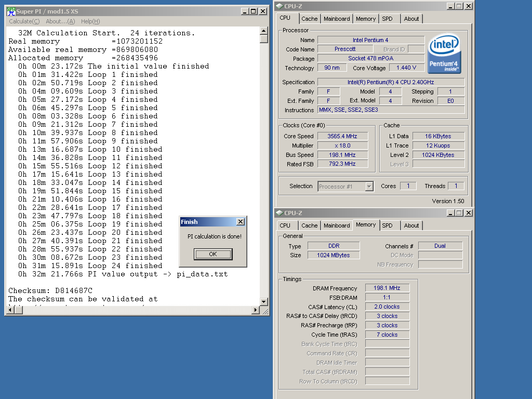Switch to Mainboard tab in top CPU-Z
Image resolution: width=532 pixels, height=399 pixels.
[337, 19]
